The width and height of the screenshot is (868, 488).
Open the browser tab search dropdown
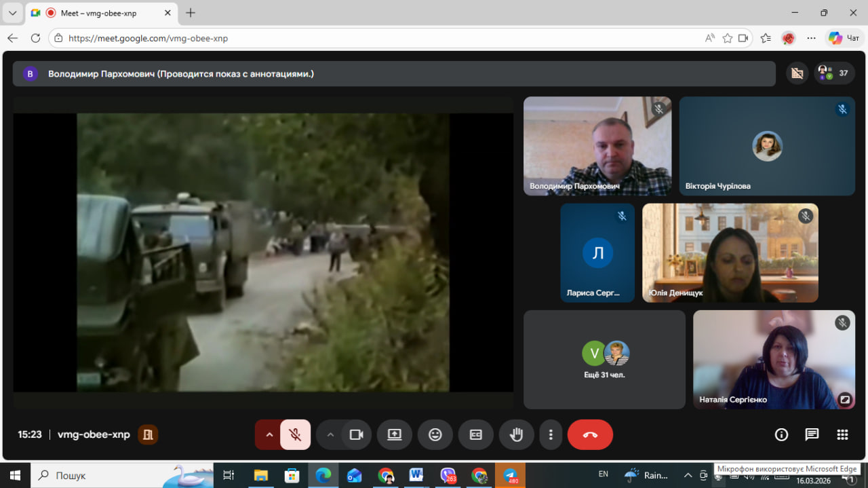(x=12, y=13)
